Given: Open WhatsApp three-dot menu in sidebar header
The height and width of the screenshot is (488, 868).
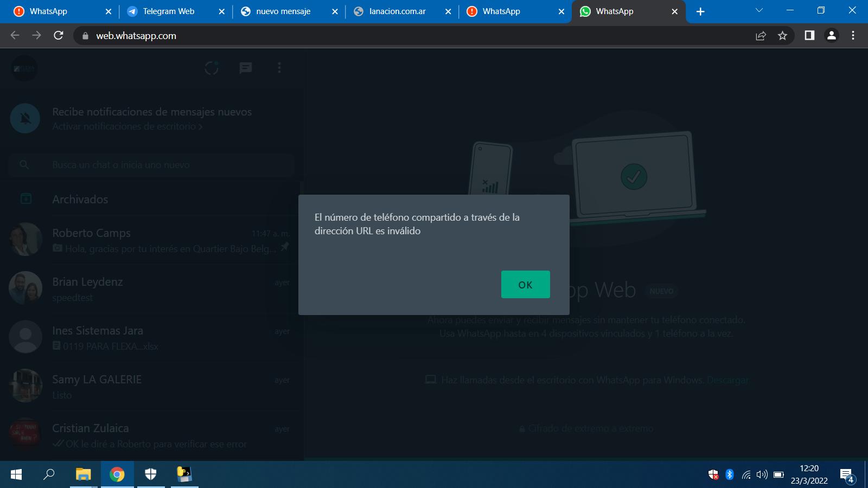Looking at the screenshot, I should [x=279, y=68].
